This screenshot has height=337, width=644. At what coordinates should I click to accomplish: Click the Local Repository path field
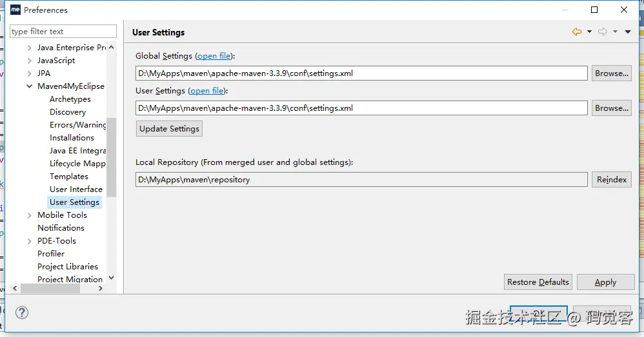pos(361,180)
